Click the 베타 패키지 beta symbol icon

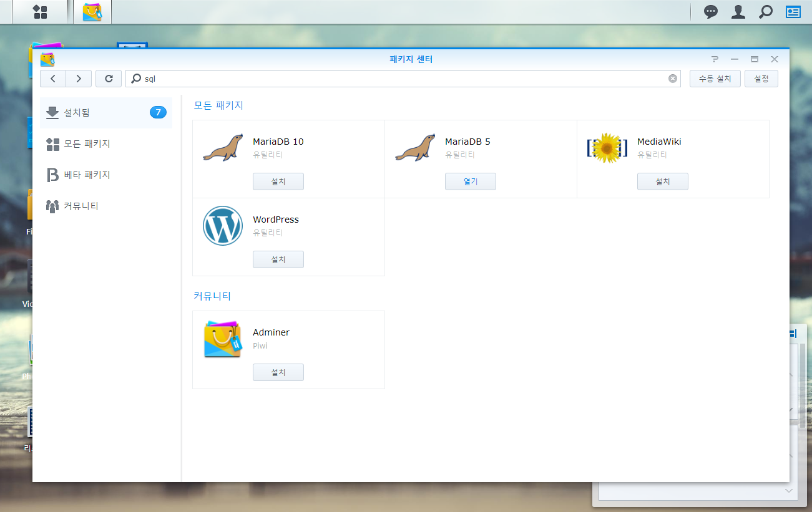53,175
